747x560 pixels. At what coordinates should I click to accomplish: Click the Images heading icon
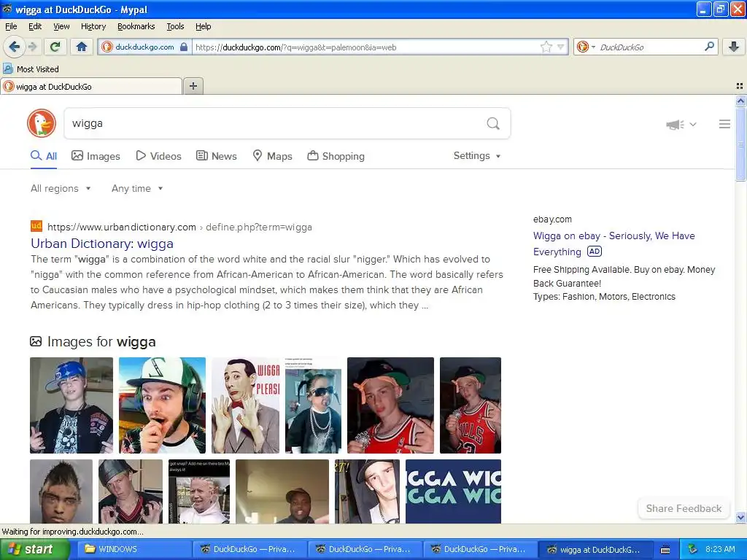36,341
